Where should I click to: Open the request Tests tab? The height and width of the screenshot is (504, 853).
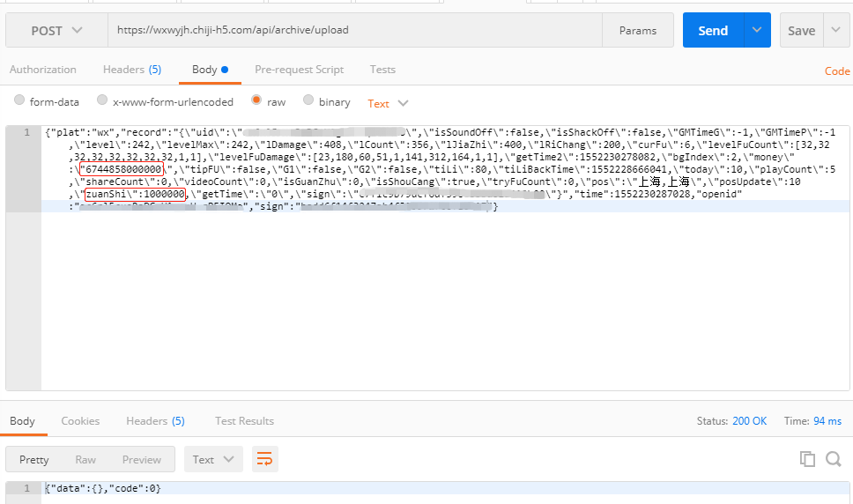click(x=382, y=70)
